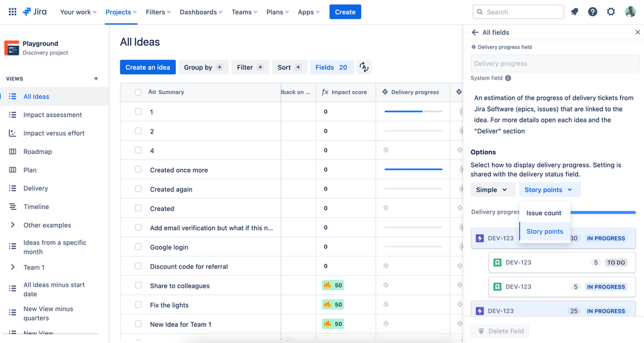Open the Apps menu
The image size is (644, 343).
[x=309, y=12]
